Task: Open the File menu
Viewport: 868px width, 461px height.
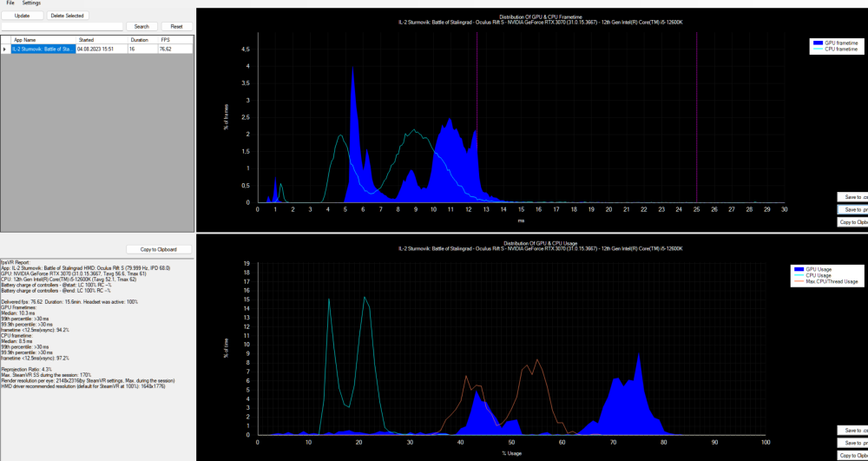Action: [x=10, y=3]
